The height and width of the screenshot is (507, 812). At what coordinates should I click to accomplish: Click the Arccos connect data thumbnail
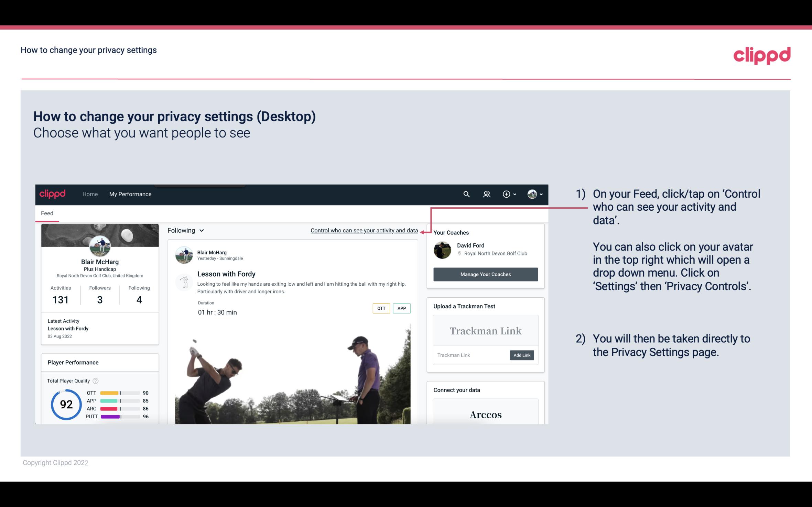pos(486,414)
